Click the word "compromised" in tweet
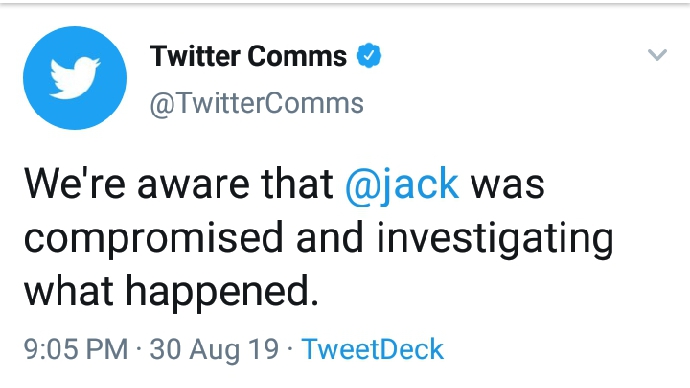Viewport: 690px width, 388px height. [154, 239]
